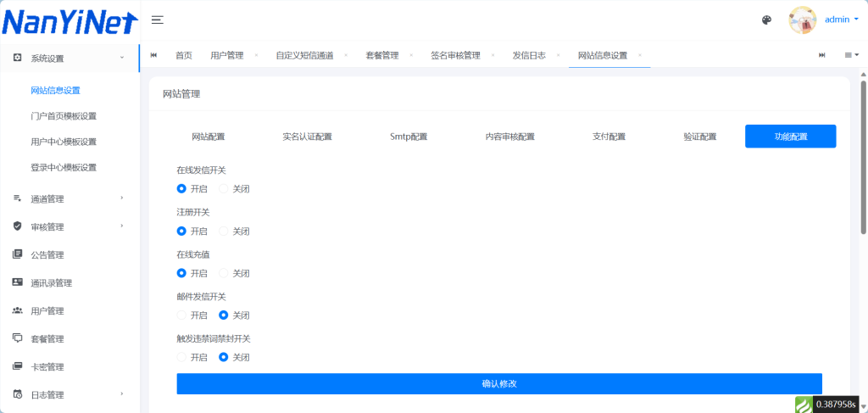The image size is (868, 413).
Task: Close the 发信日志 tab
Action: pos(558,55)
